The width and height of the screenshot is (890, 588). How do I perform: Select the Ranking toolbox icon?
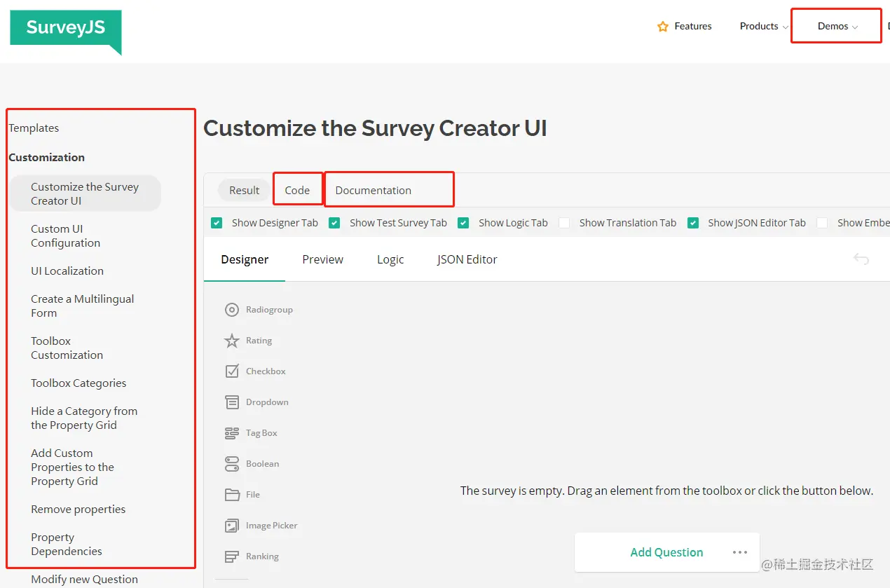click(232, 556)
